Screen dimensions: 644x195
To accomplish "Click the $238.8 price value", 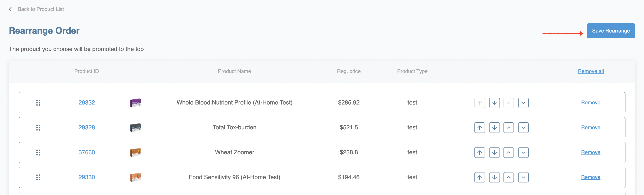I will tap(349, 152).
